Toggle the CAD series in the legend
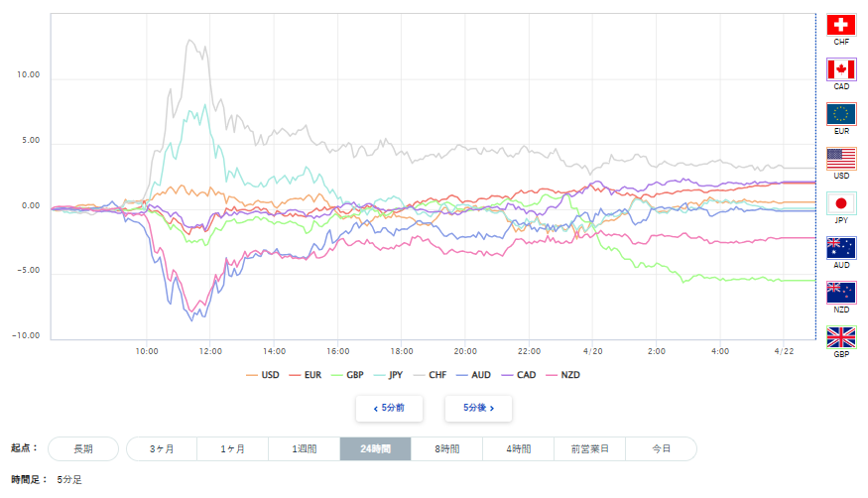The height and width of the screenshot is (498, 868). (519, 375)
